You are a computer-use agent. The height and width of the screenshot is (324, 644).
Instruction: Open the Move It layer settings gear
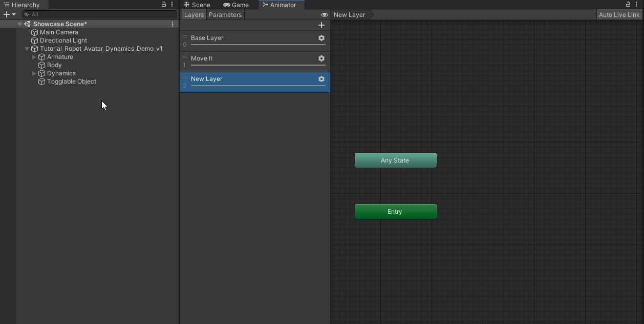(321, 58)
